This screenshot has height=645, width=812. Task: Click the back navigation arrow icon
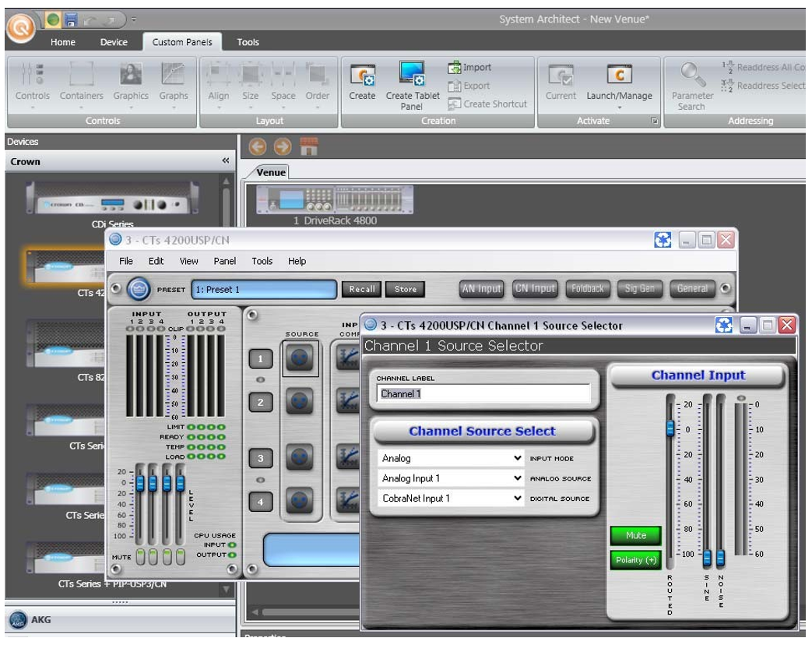pos(258,146)
